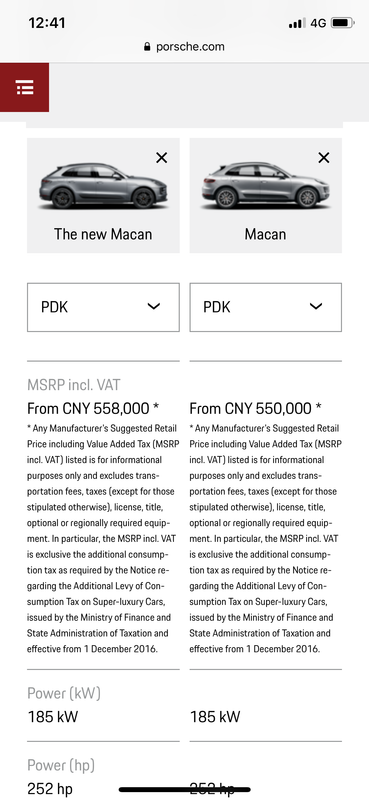Tap the porsche.com address bar
This screenshot has width=369, height=800.
click(184, 47)
